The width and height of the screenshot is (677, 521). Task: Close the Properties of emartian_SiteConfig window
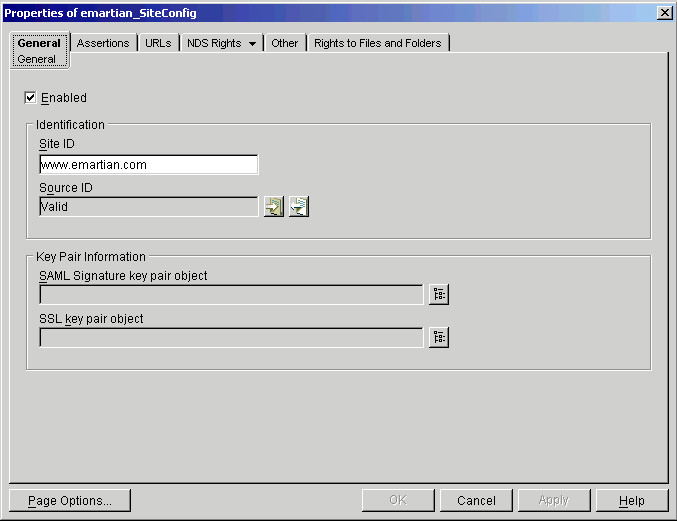click(x=664, y=13)
